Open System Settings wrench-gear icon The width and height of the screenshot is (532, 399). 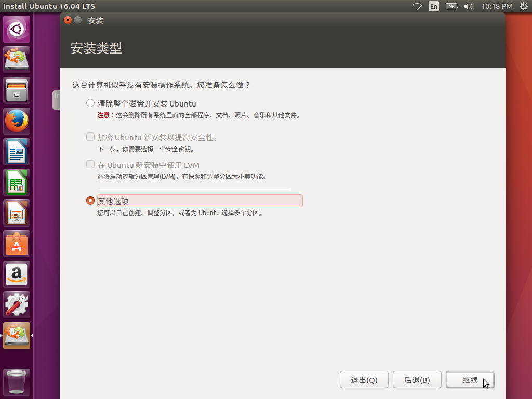pos(17,305)
